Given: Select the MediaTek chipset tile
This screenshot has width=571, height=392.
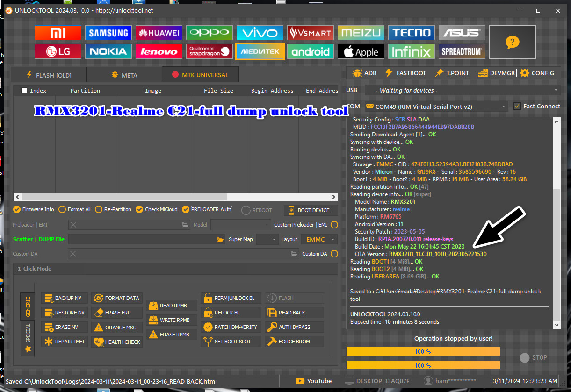Looking at the screenshot, I should pyautogui.click(x=260, y=51).
